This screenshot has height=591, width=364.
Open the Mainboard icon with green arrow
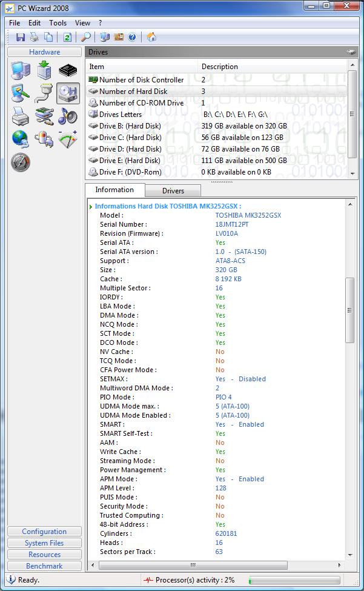[44, 70]
